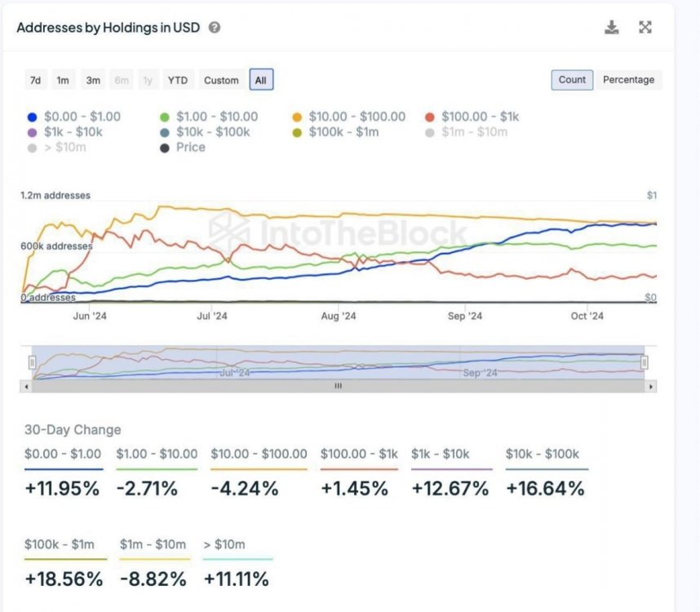Select the Count view button
The width and height of the screenshot is (700, 612).
coord(572,80)
